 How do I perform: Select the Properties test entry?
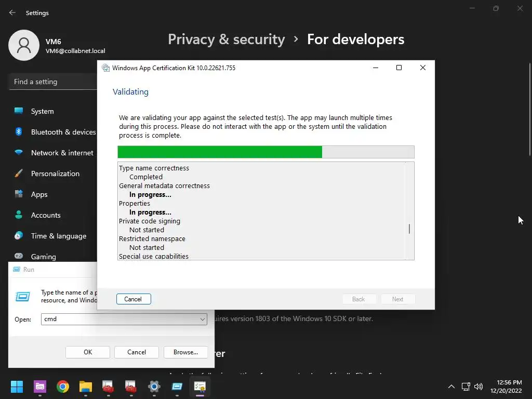135,203
